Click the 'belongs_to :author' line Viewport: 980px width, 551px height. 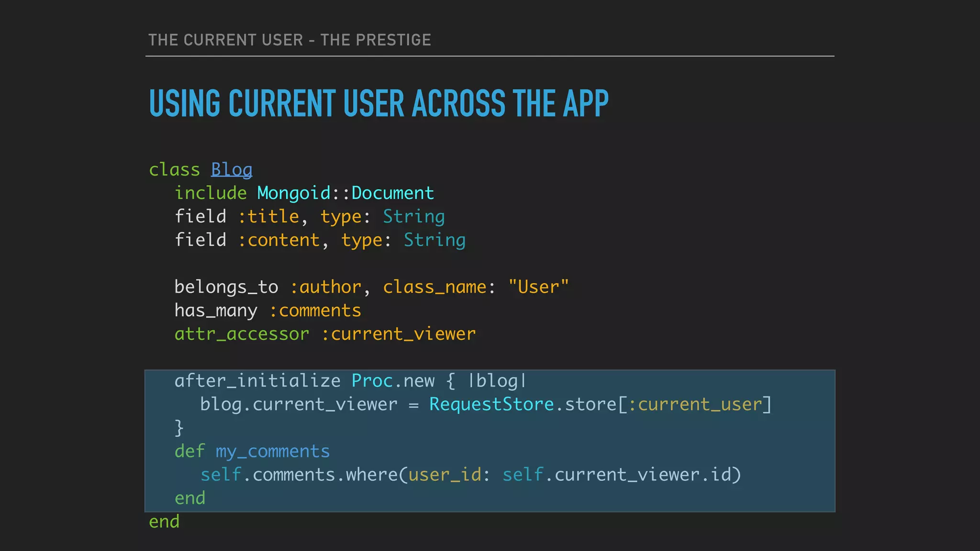pyautogui.click(x=372, y=287)
